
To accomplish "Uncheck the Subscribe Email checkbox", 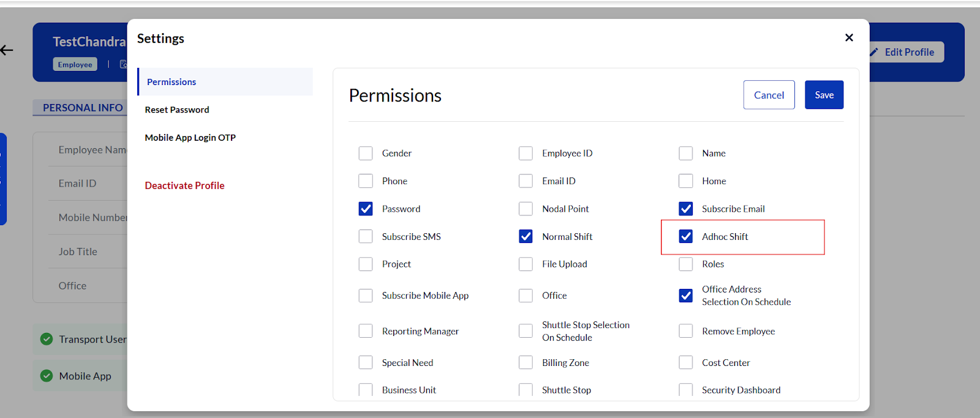I will 686,209.
